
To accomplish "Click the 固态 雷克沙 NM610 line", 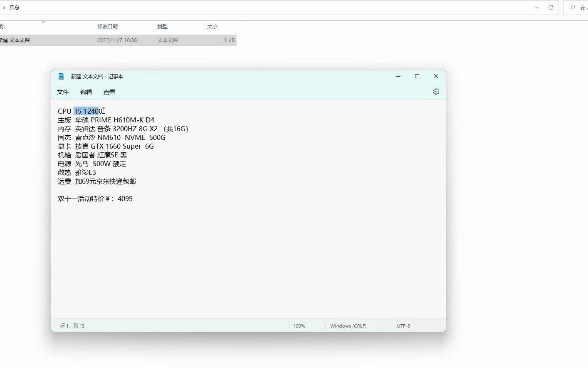I will [111, 137].
